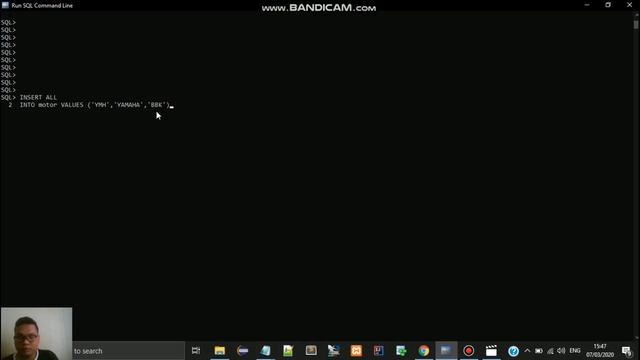Open the Bandicam red record taskbar icon
Screen dimensions: 640x360
tap(469, 351)
